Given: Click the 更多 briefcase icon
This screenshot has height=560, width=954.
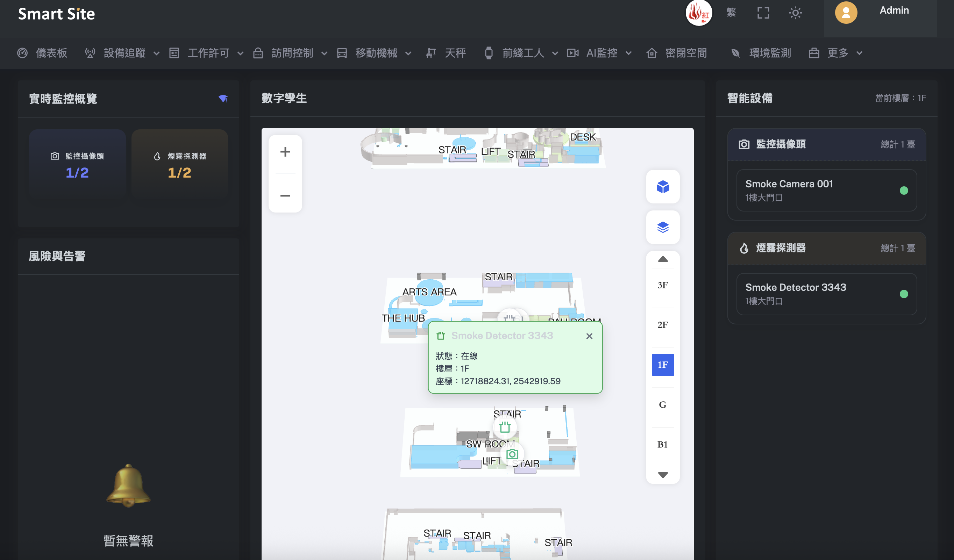Looking at the screenshot, I should click(814, 53).
